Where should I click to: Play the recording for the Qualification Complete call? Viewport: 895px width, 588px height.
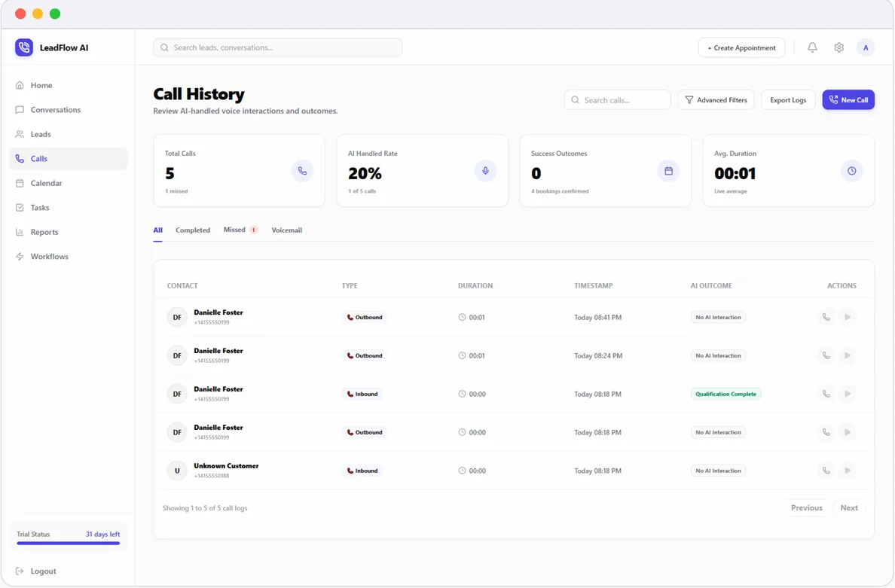(848, 394)
